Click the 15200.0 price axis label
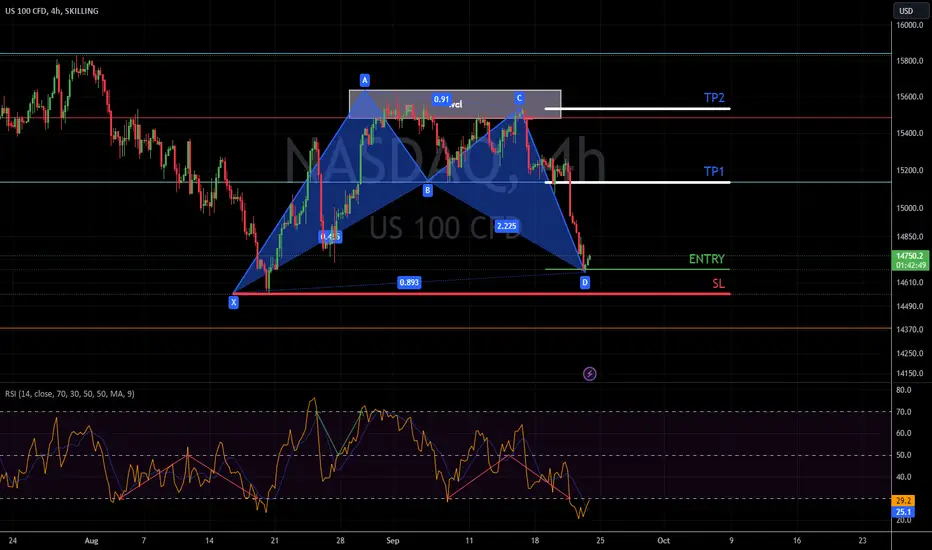The width and height of the screenshot is (932, 550). point(910,170)
